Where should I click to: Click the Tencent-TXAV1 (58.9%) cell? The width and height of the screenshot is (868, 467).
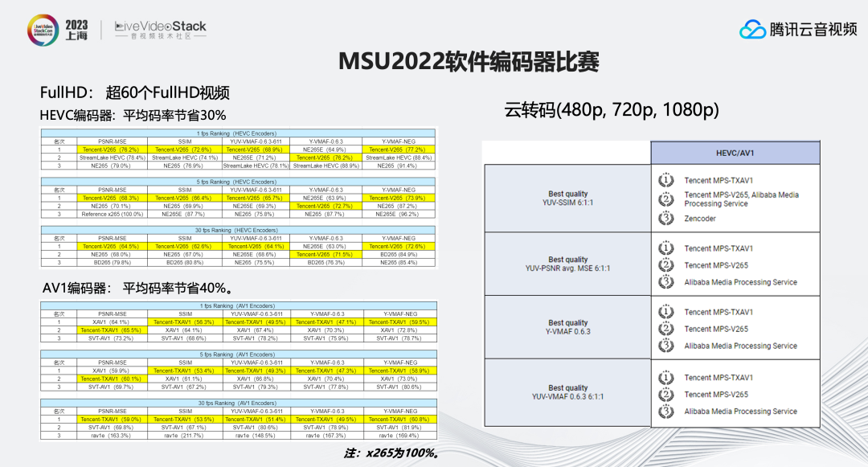click(399, 371)
